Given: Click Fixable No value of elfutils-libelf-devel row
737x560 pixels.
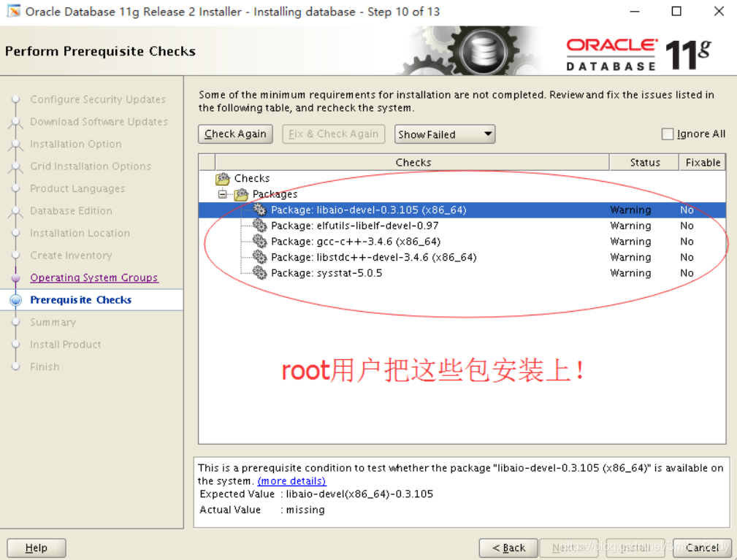Looking at the screenshot, I should pyautogui.click(x=687, y=226).
